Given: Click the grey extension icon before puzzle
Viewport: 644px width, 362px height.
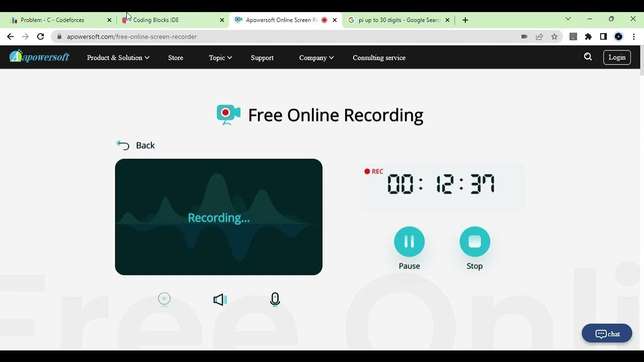Looking at the screenshot, I should tap(573, 37).
